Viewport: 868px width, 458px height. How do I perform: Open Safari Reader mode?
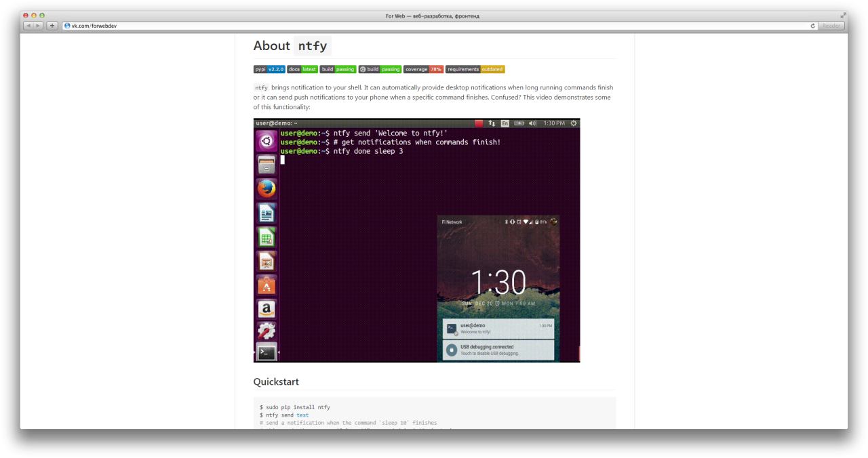[x=831, y=26]
